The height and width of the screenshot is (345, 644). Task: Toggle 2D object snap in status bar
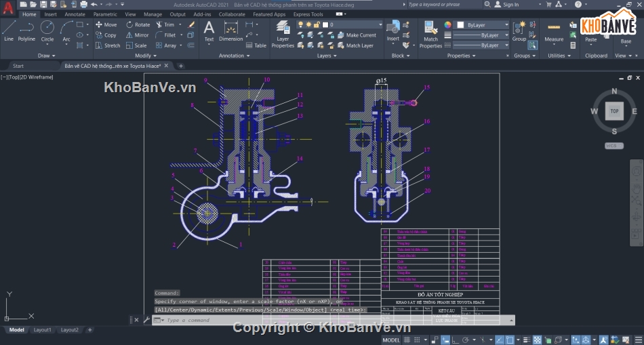point(510,340)
